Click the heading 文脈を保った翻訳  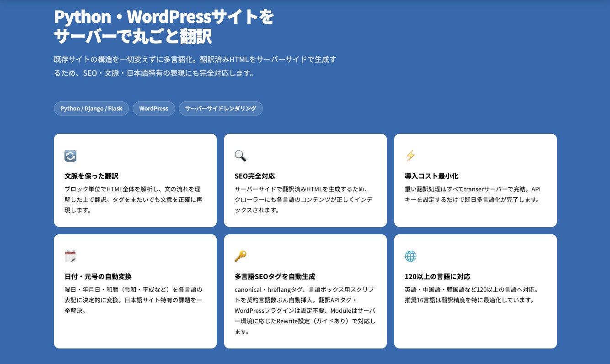91,176
